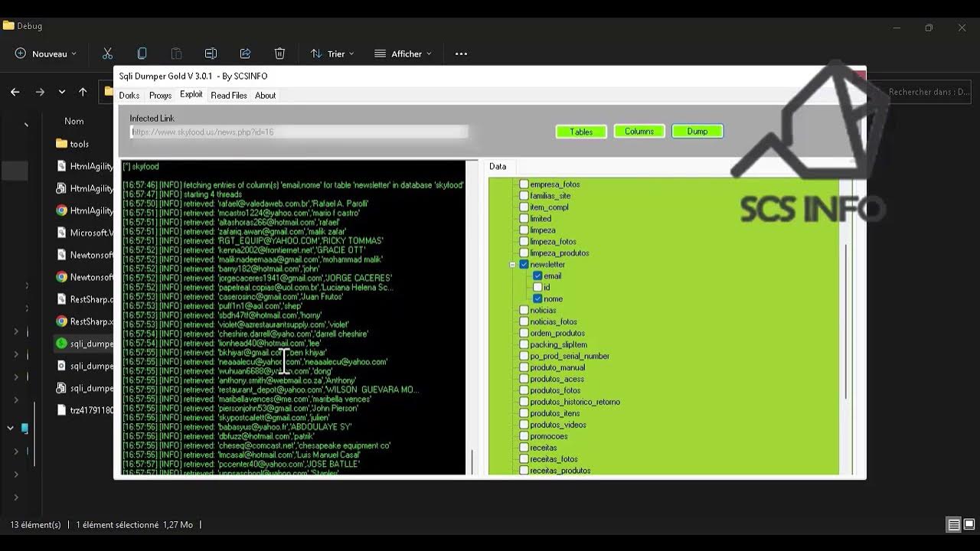Select the first Chrome-icon HtmlAgility file
Screen dimensions: 980x551
pos(61,210)
